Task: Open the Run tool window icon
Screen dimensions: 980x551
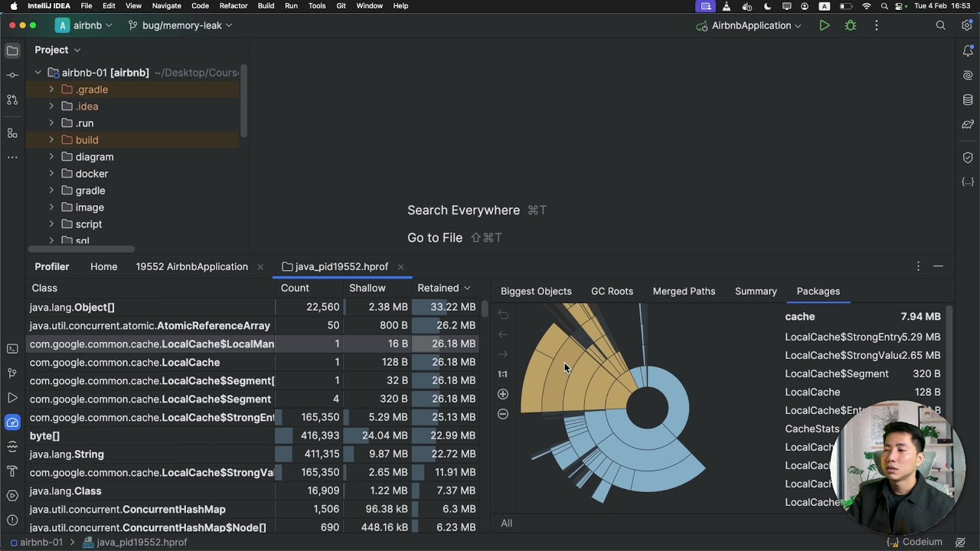Action: (12, 398)
